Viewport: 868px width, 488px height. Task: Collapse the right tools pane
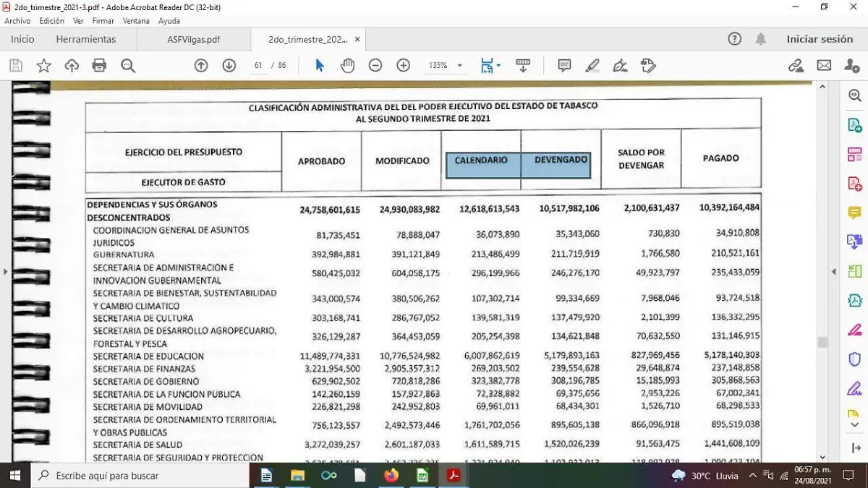(833, 272)
